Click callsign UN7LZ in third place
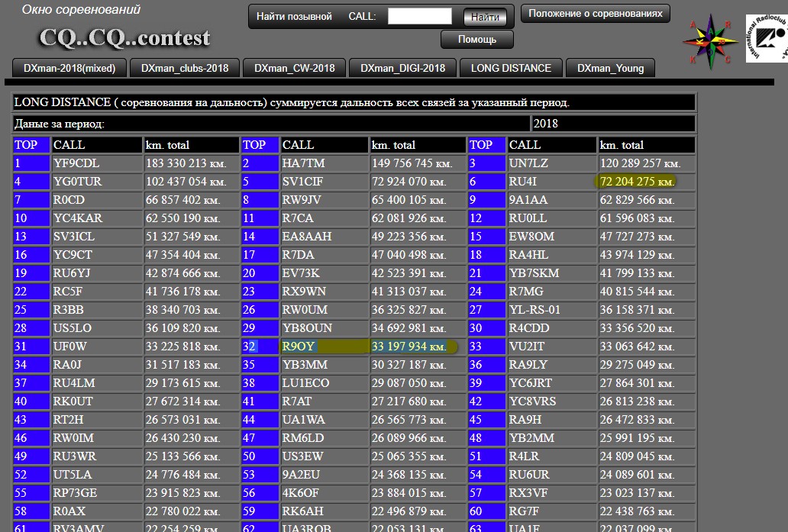This screenshot has width=788, height=532. tap(526, 163)
